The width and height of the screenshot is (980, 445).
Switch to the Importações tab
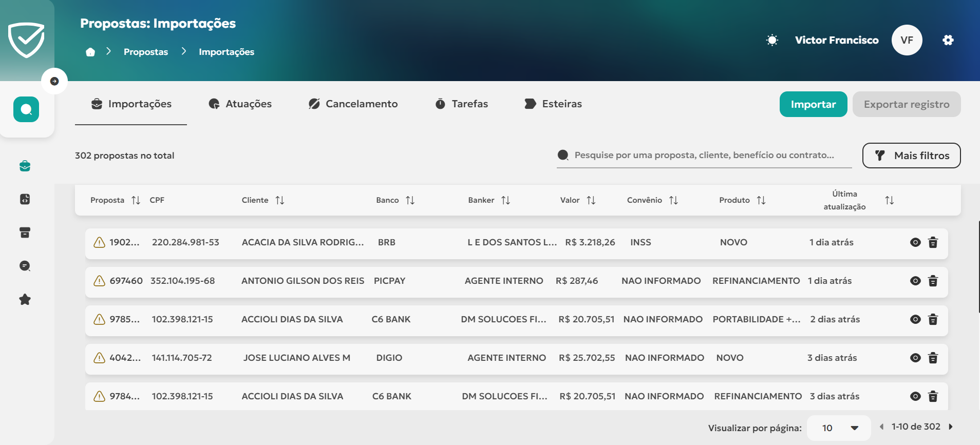(x=131, y=104)
